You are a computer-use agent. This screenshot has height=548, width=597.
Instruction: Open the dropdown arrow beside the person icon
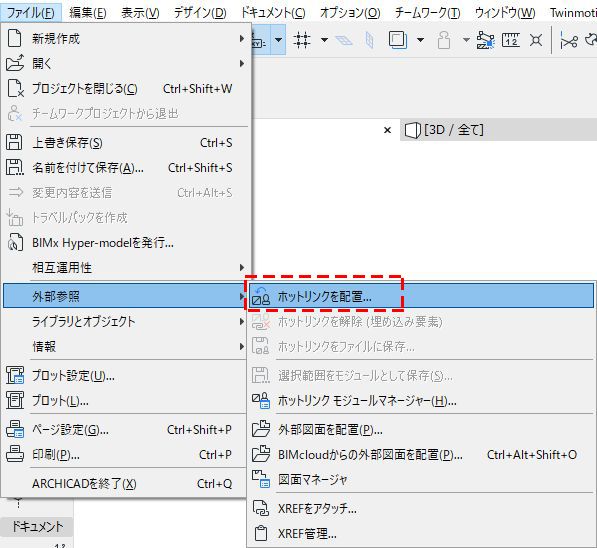[466, 40]
